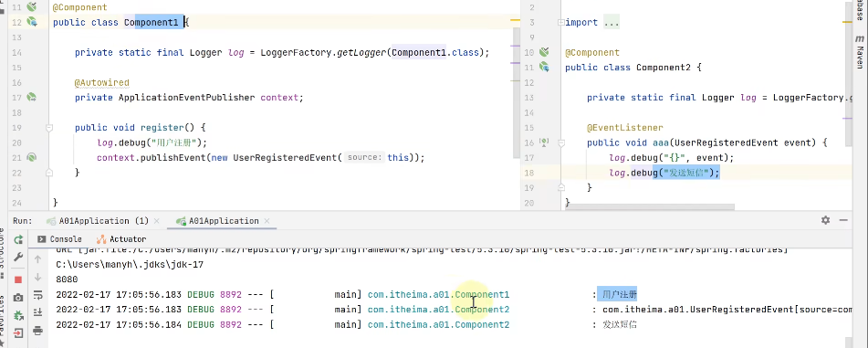The height and width of the screenshot is (348, 868).
Task: Click the @Autowired annotation
Action: pyautogui.click(x=102, y=82)
